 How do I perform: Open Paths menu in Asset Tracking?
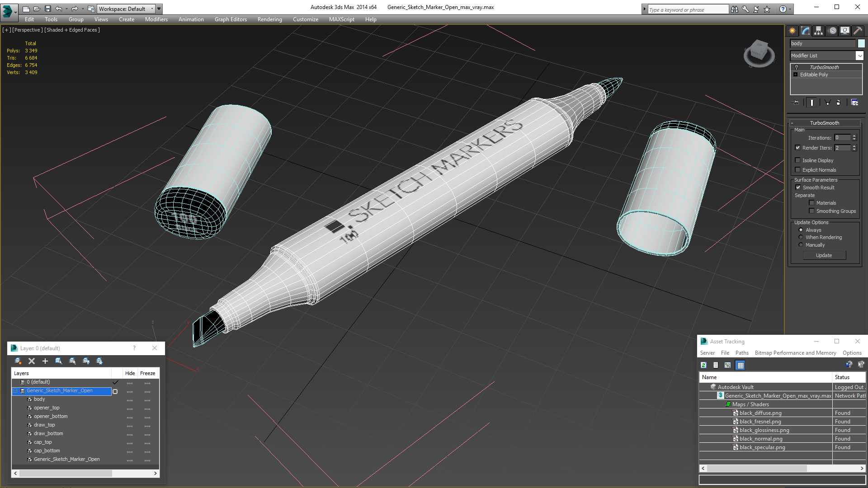(741, 353)
